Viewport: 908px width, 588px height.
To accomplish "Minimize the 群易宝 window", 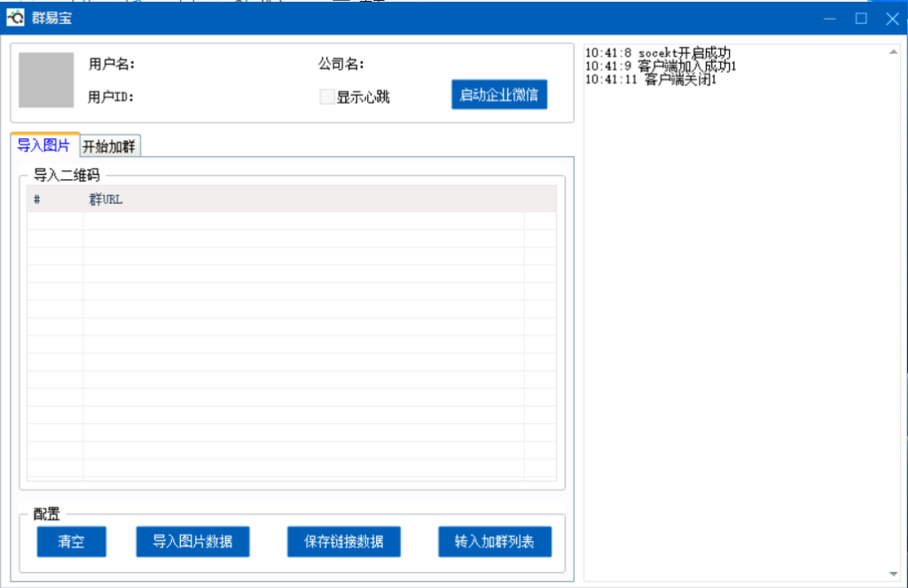I will click(829, 19).
